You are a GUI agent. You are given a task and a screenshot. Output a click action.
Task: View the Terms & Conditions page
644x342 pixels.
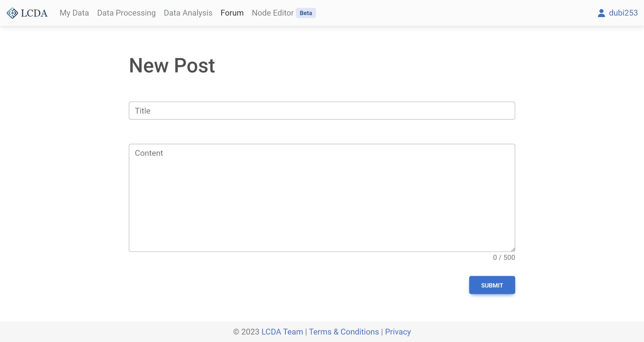344,331
